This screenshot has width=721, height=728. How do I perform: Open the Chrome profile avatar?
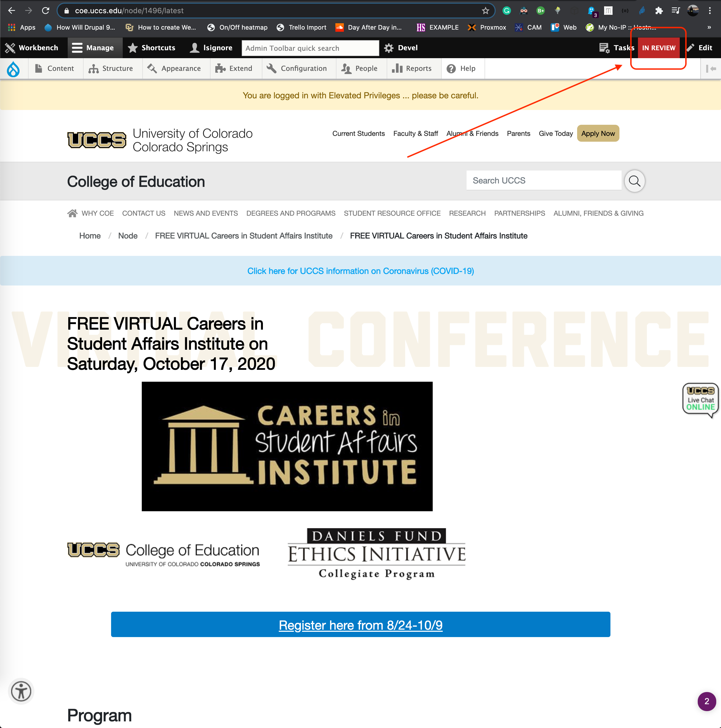(x=693, y=11)
